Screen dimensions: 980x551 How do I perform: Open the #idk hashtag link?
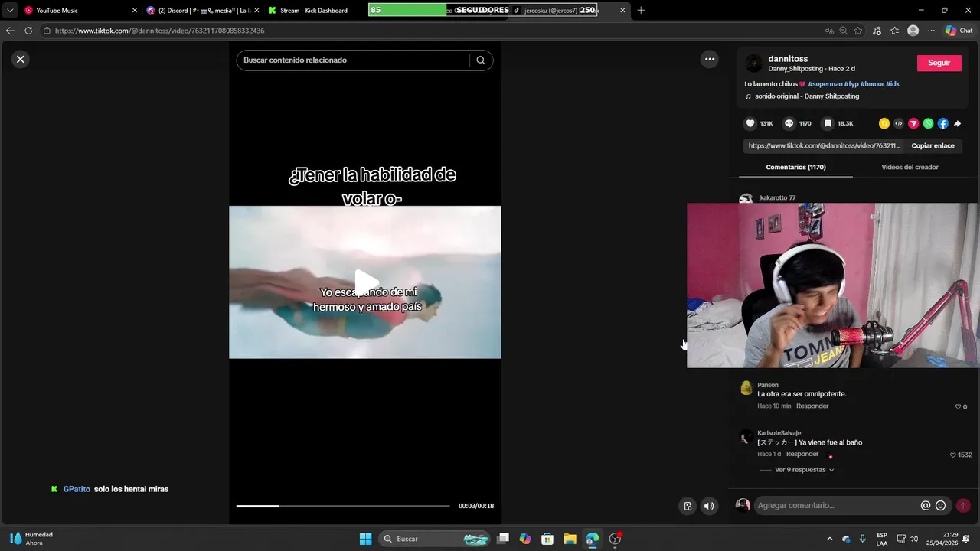(x=893, y=83)
